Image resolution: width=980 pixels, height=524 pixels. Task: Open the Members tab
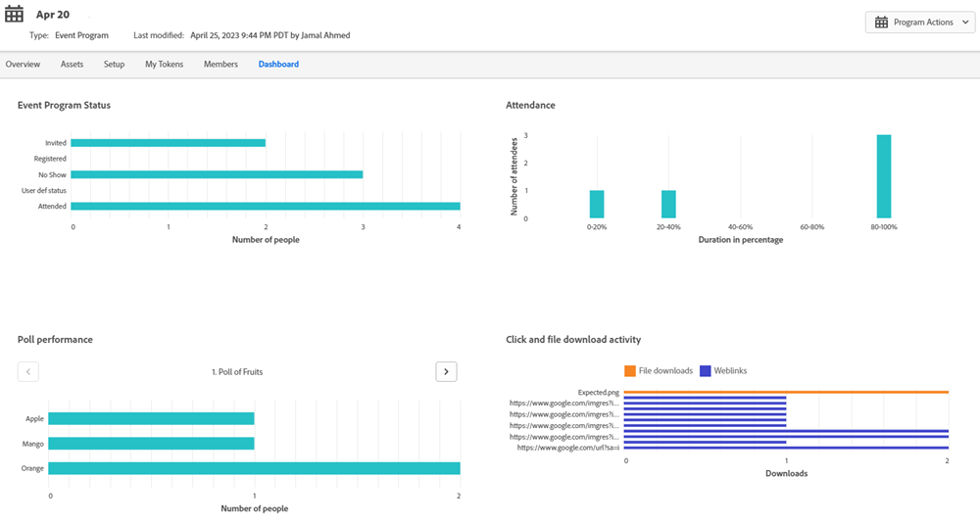(220, 65)
